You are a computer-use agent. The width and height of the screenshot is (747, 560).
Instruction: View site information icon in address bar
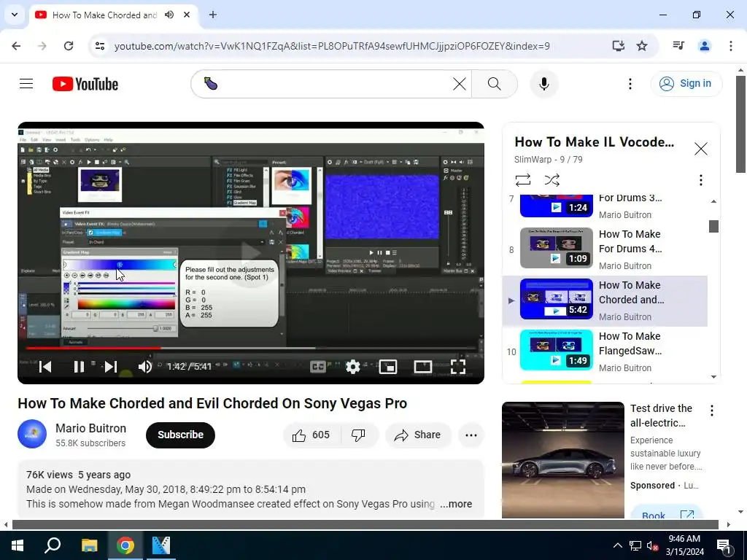[x=99, y=46]
